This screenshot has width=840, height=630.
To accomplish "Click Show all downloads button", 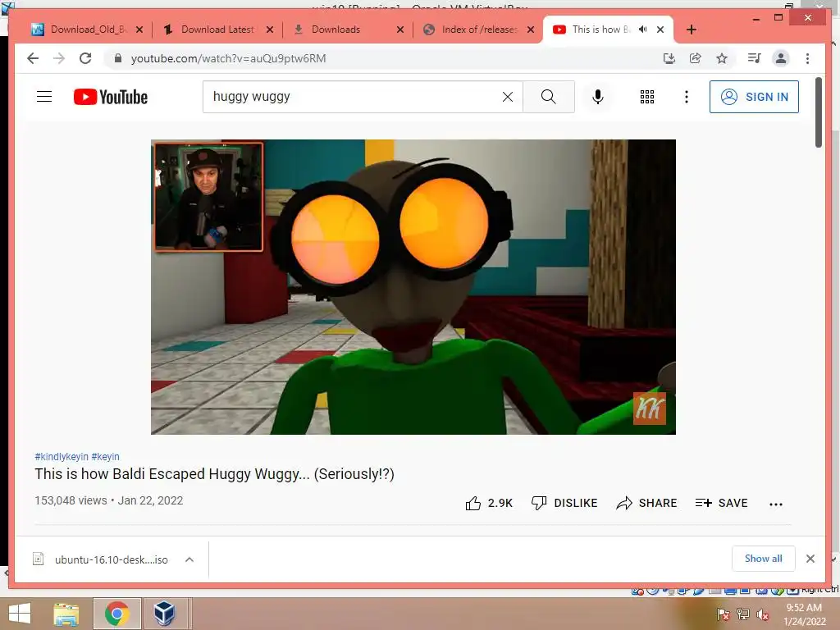I will pyautogui.click(x=763, y=559).
